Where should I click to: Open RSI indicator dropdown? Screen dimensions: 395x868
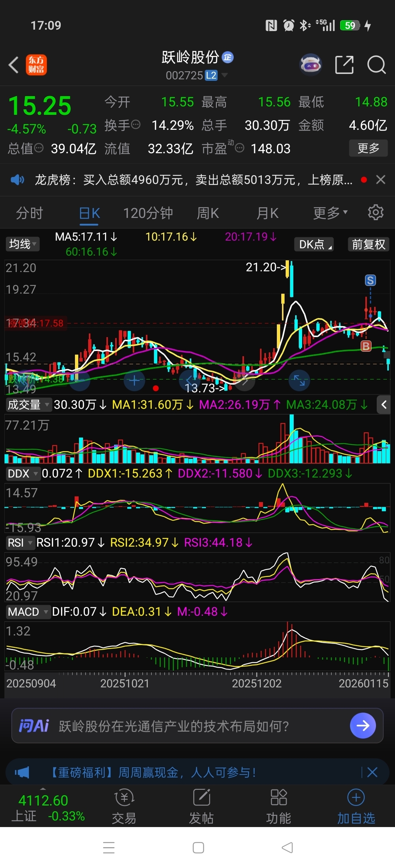20,543
